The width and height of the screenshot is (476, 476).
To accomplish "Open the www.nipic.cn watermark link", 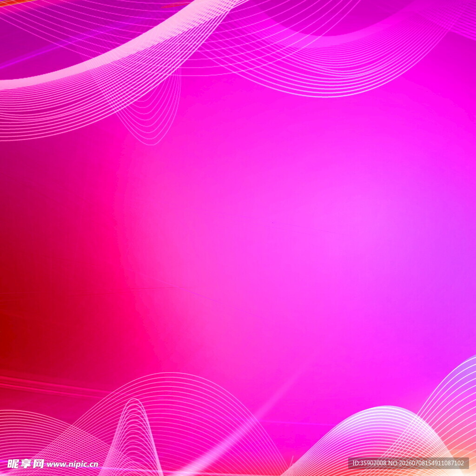I will [x=73, y=464].
